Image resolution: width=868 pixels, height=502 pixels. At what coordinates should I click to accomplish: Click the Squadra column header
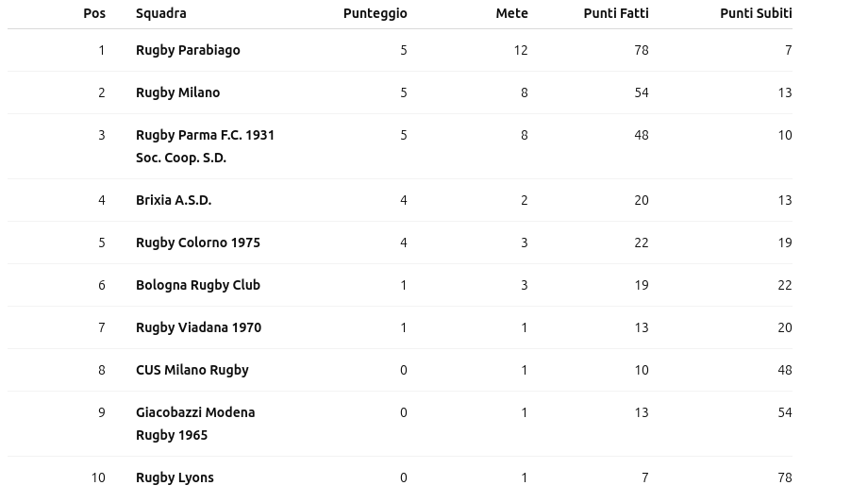point(161,13)
